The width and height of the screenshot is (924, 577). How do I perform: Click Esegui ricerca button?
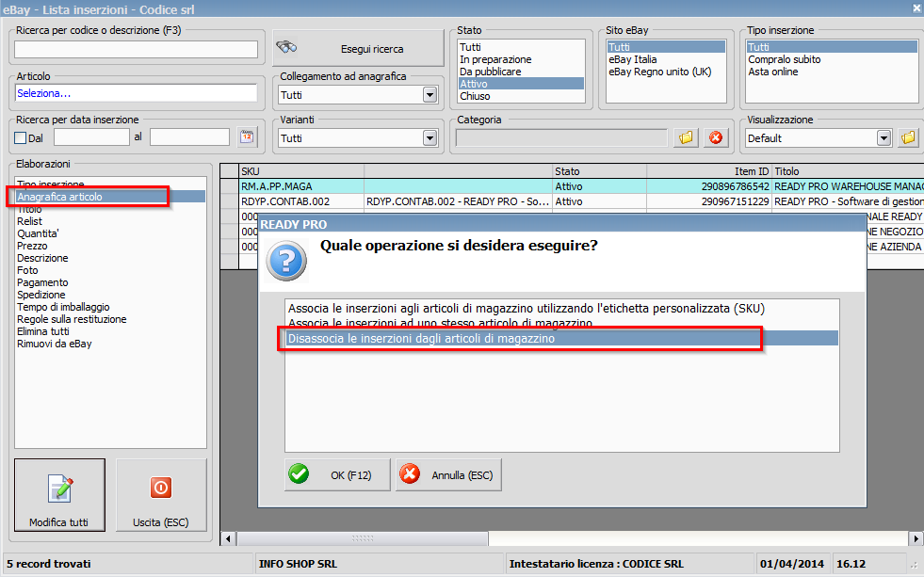358,48
